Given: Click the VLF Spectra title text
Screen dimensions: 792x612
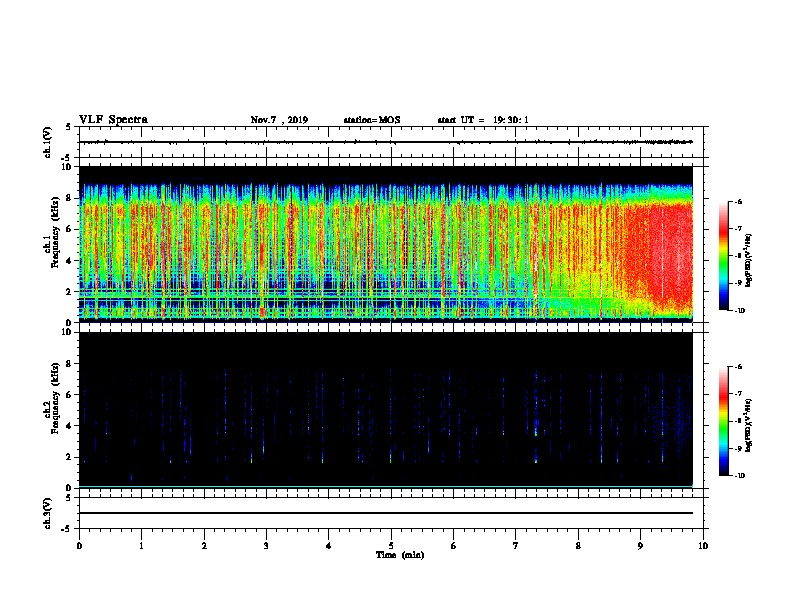Looking at the screenshot, I should (113, 120).
